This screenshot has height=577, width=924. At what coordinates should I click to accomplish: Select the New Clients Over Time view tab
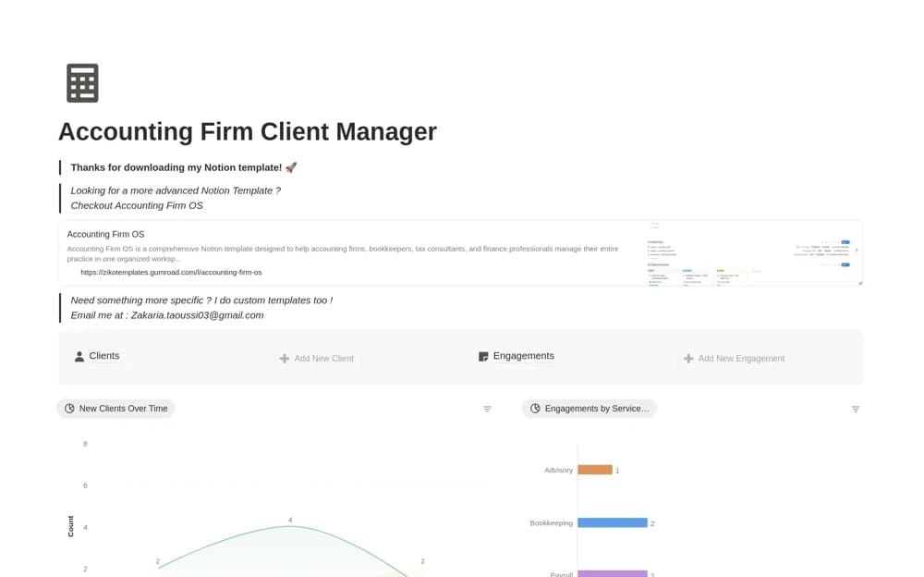coord(115,409)
